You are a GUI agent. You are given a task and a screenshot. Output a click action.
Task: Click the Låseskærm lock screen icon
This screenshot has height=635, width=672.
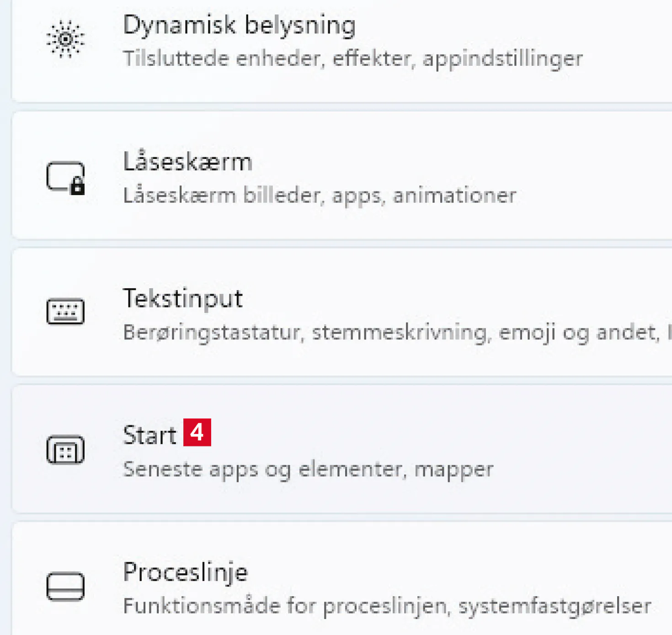tap(65, 177)
